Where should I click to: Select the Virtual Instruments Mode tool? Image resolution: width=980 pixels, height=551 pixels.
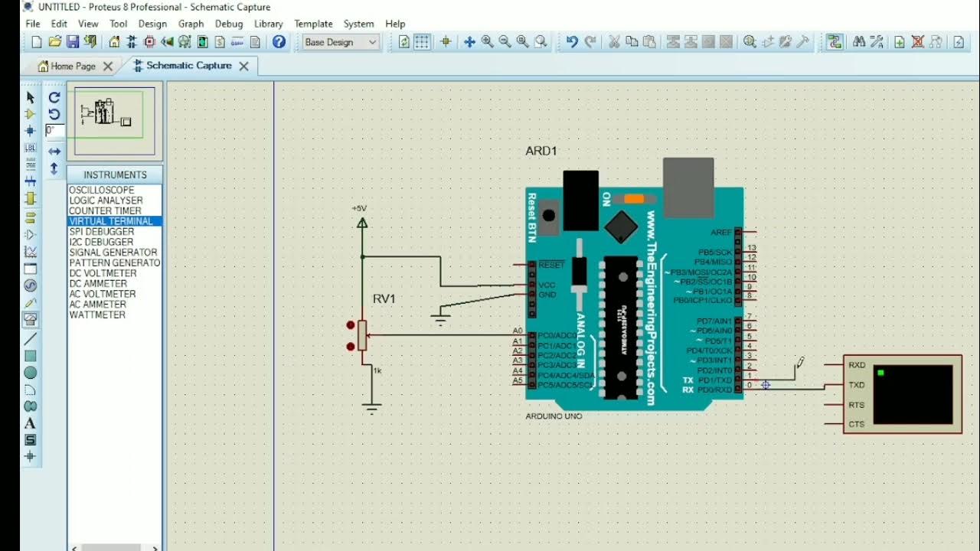[x=31, y=319]
